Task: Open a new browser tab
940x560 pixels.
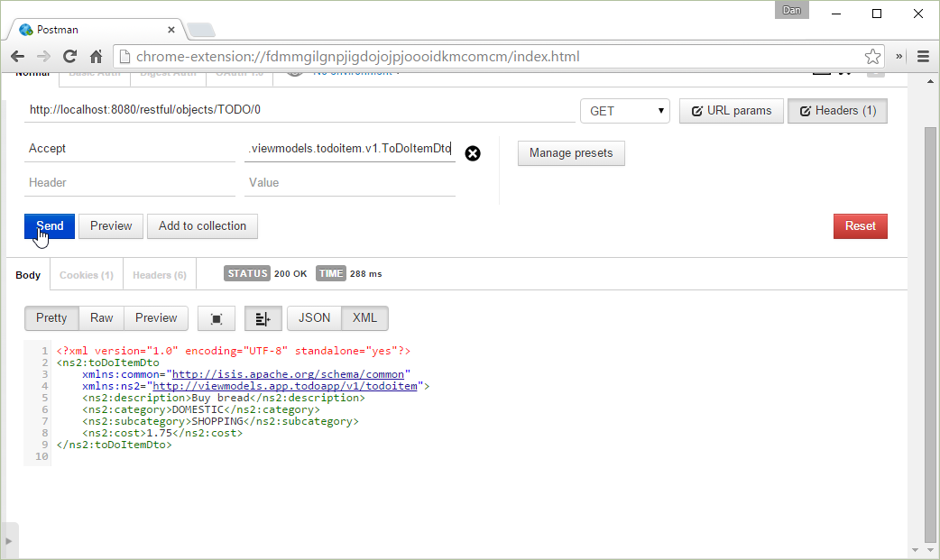Action: pyautogui.click(x=201, y=30)
